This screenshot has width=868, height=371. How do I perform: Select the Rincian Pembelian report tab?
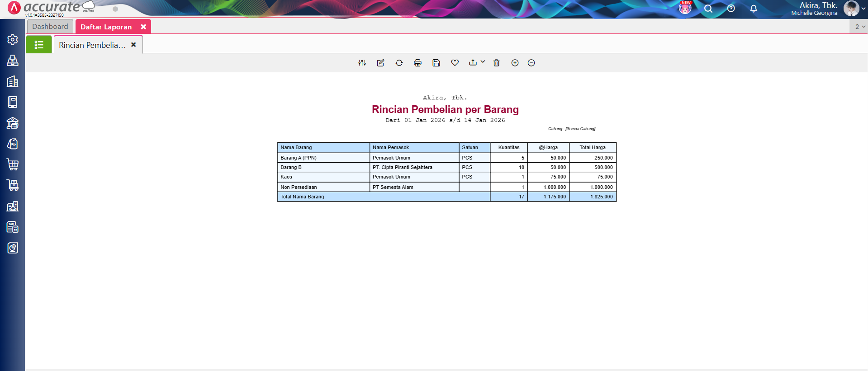(92, 45)
